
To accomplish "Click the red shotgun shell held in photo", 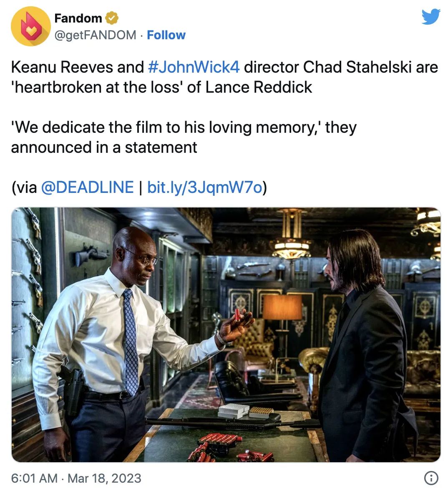I will [x=238, y=315].
